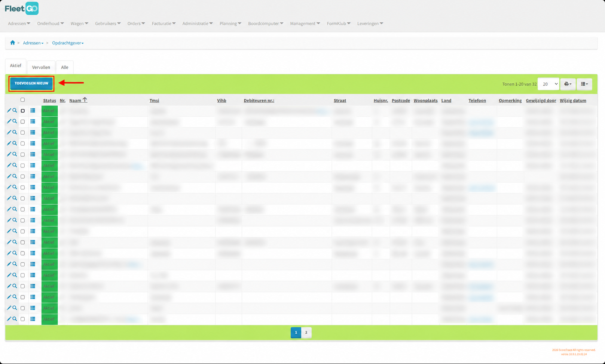The height and width of the screenshot is (364, 605).
Task: Switch to the Alle tab
Action: click(65, 67)
